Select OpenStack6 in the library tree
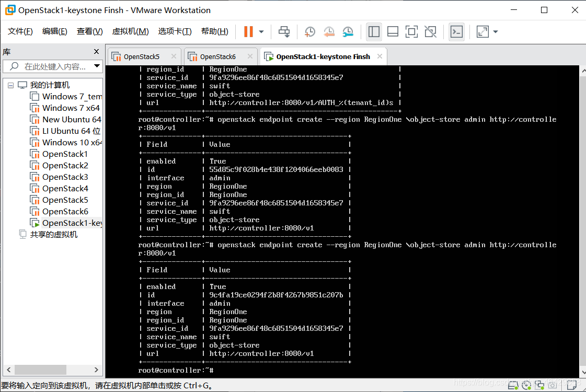Image resolution: width=586 pixels, height=392 pixels. tap(65, 212)
